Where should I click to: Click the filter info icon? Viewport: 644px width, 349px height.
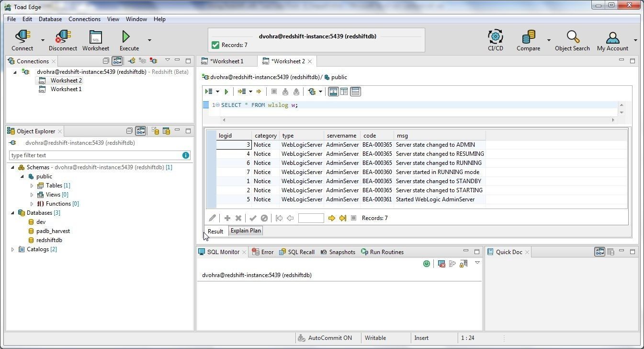tap(185, 155)
